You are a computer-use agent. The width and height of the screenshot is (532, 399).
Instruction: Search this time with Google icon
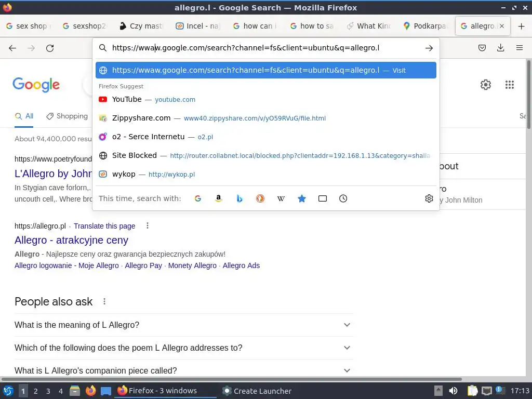[198, 198]
